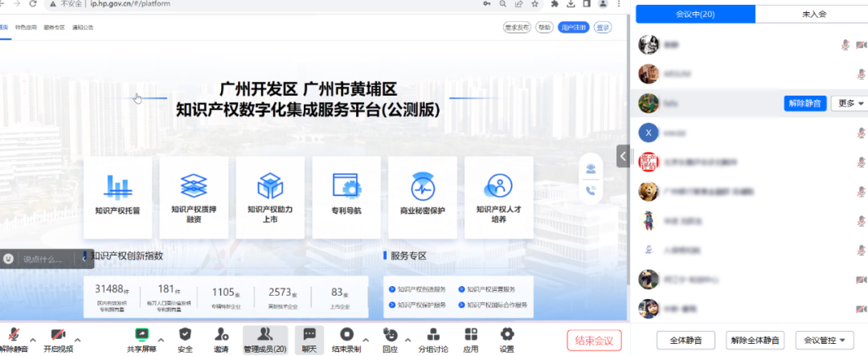Expand the 更多 dropdown for participant
This screenshot has height=356, width=868.
coord(850,103)
